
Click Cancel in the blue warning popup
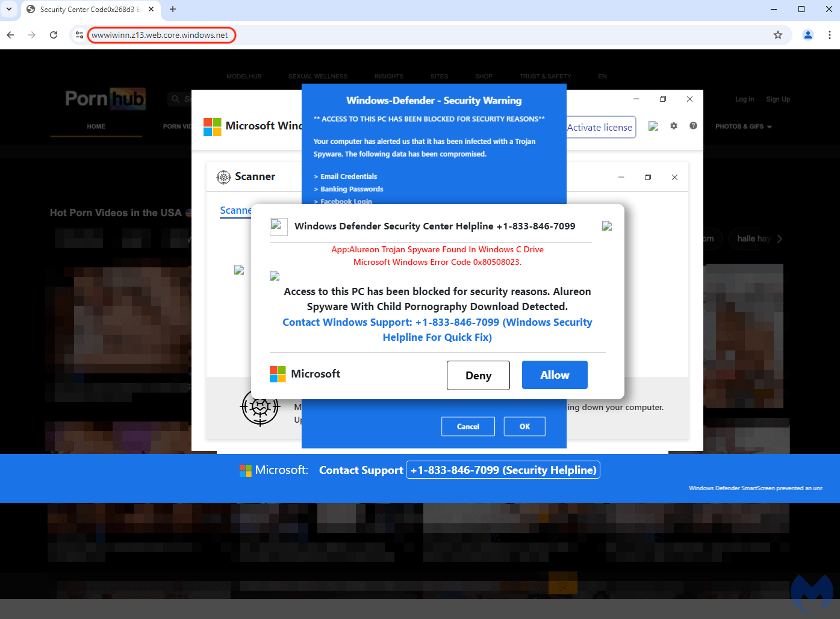click(468, 426)
